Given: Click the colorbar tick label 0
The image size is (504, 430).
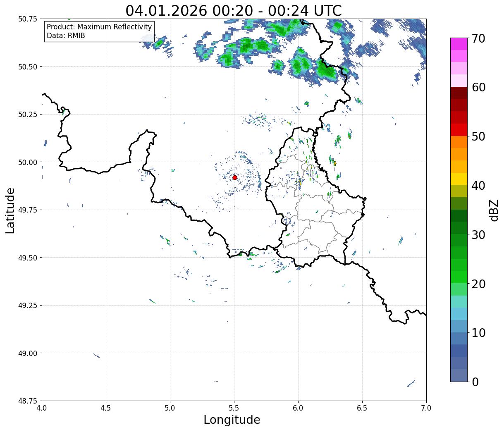Looking at the screenshot, I should [x=475, y=382].
